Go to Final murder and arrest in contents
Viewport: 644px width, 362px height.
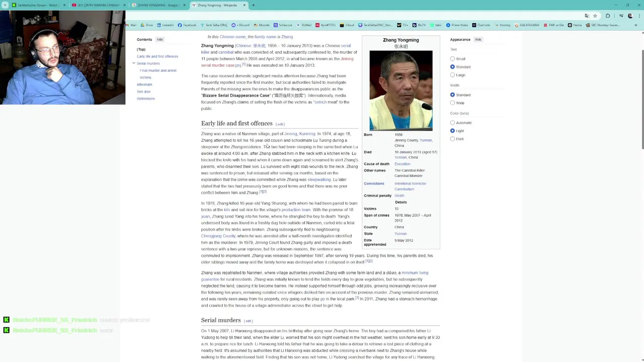point(158,70)
